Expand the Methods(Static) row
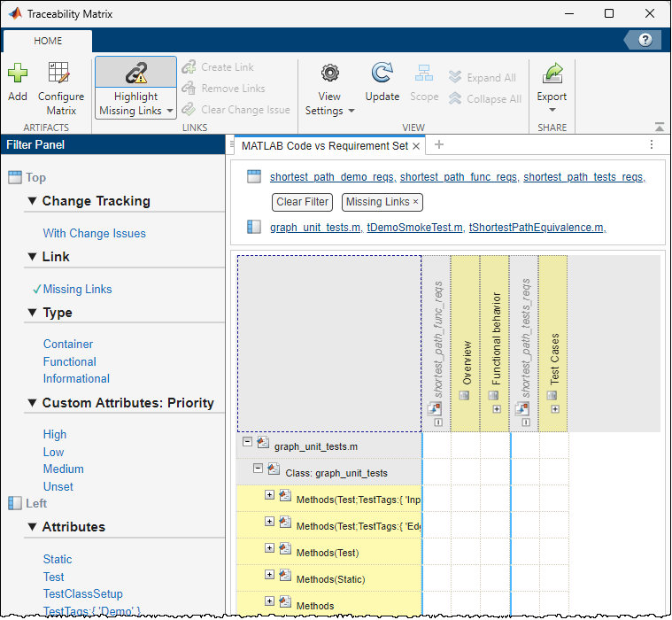Screen dimensions: 672x620 [x=269, y=575]
